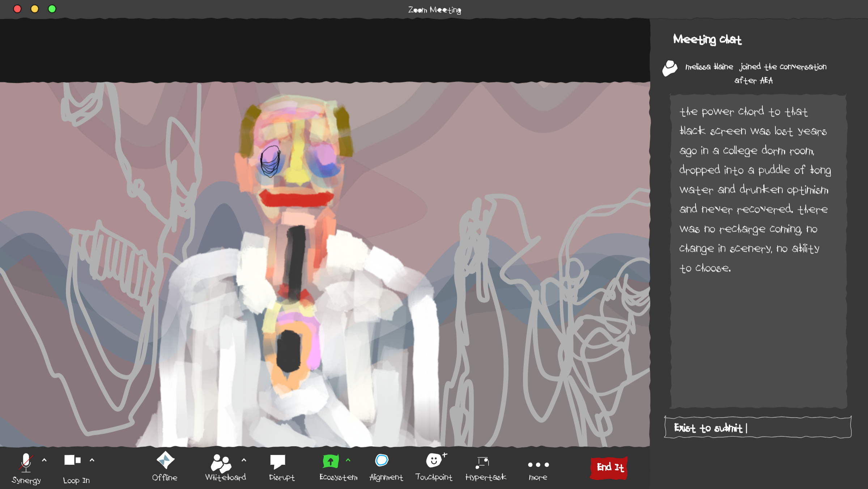
Task: Click the green Ecosystem share icon
Action: click(331, 461)
